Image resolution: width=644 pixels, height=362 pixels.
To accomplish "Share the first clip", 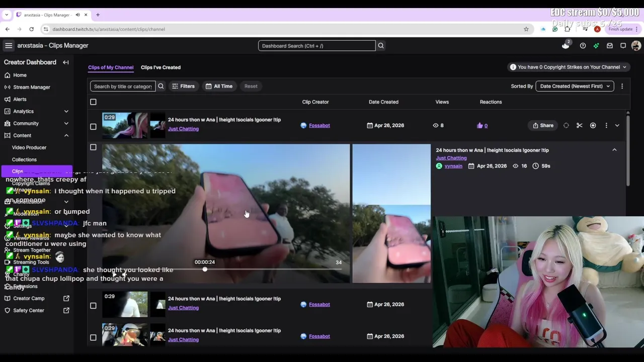I will (543, 125).
